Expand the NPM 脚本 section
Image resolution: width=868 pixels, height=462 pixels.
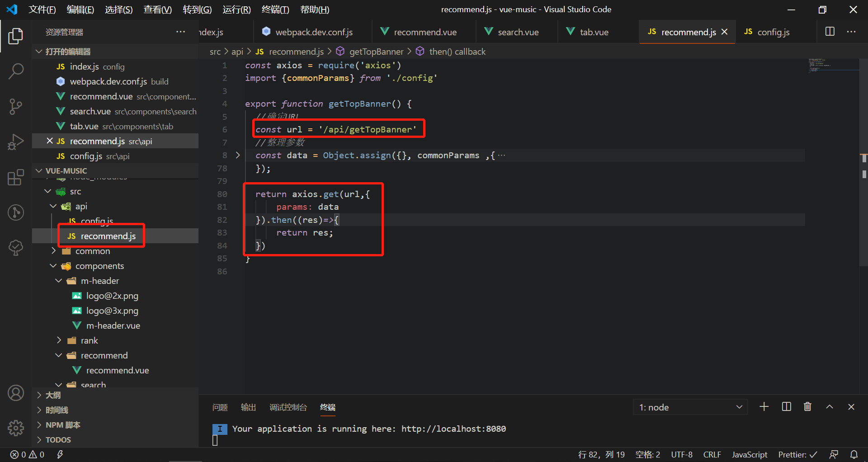click(x=116, y=425)
